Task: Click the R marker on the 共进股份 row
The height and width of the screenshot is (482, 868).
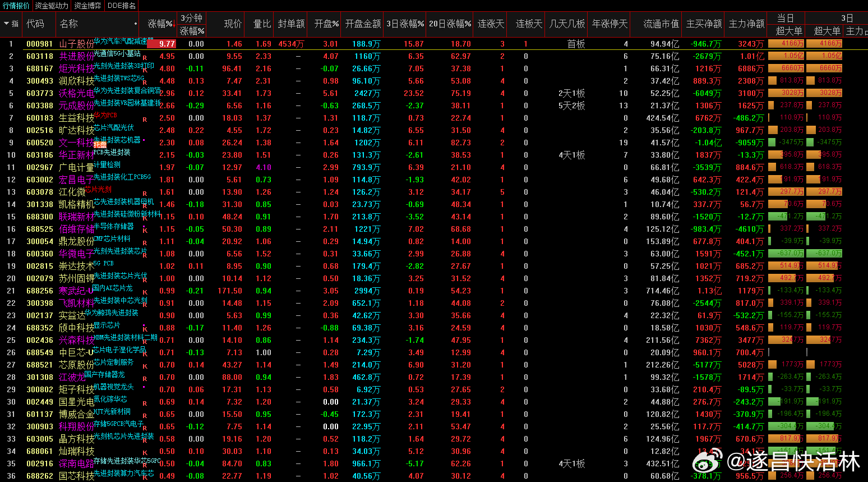Action: [145, 58]
